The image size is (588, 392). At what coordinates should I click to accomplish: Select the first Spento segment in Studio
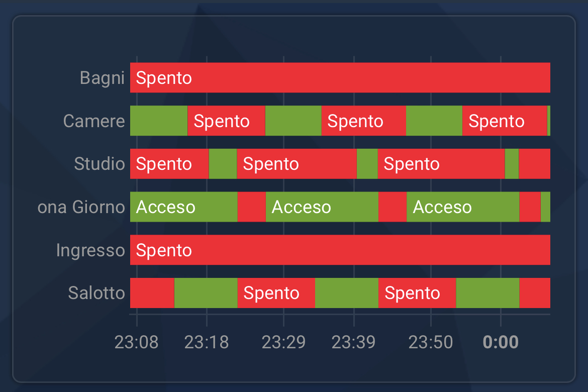point(169,164)
